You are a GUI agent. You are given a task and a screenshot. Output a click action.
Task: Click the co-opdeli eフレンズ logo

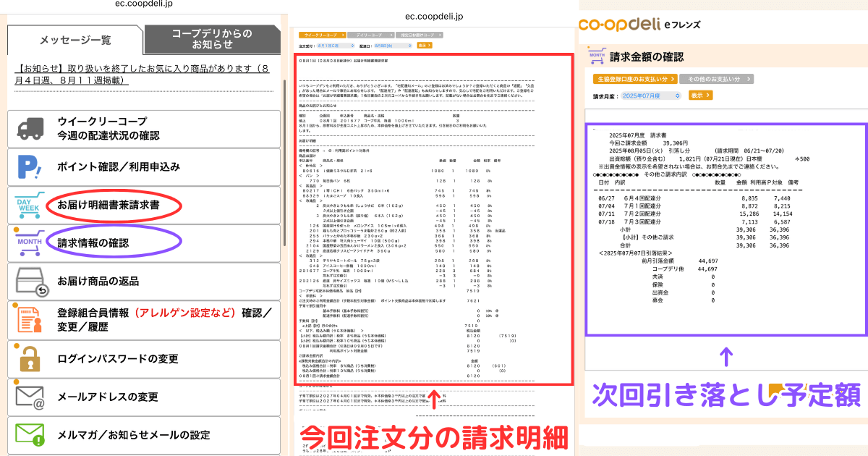point(640,25)
